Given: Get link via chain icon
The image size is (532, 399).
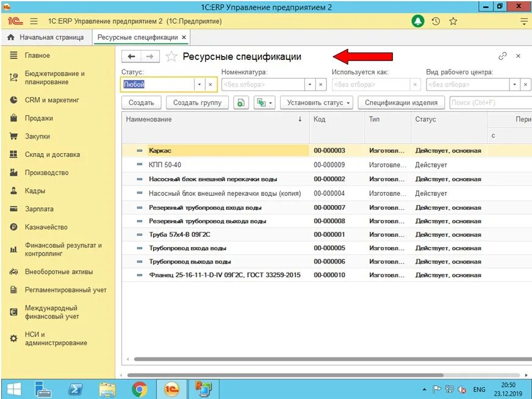Looking at the screenshot, I should [x=502, y=56].
